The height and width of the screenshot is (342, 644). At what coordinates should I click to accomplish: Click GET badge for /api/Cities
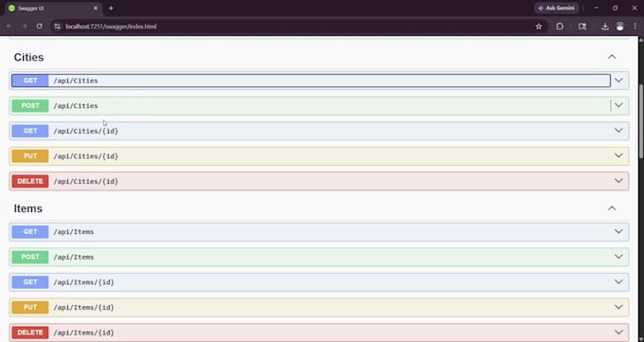(30, 81)
